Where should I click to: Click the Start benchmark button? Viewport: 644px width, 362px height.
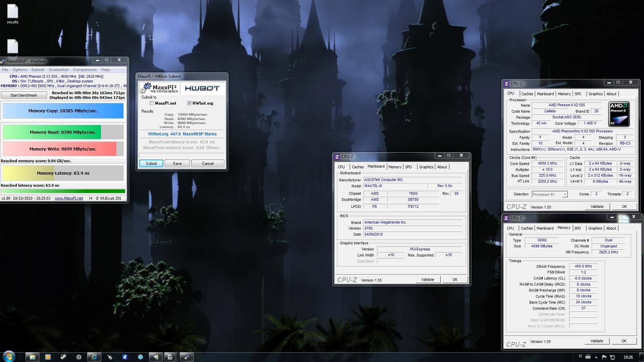tap(24, 95)
